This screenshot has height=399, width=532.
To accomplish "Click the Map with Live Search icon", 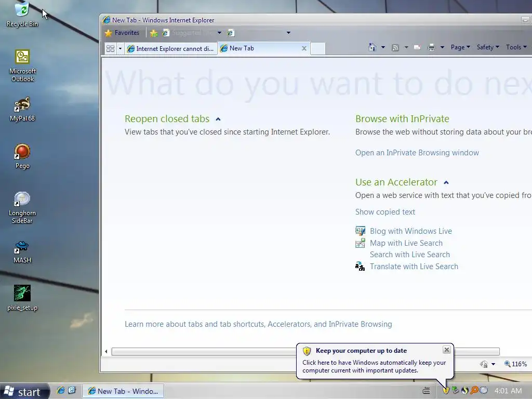I will coord(360,243).
